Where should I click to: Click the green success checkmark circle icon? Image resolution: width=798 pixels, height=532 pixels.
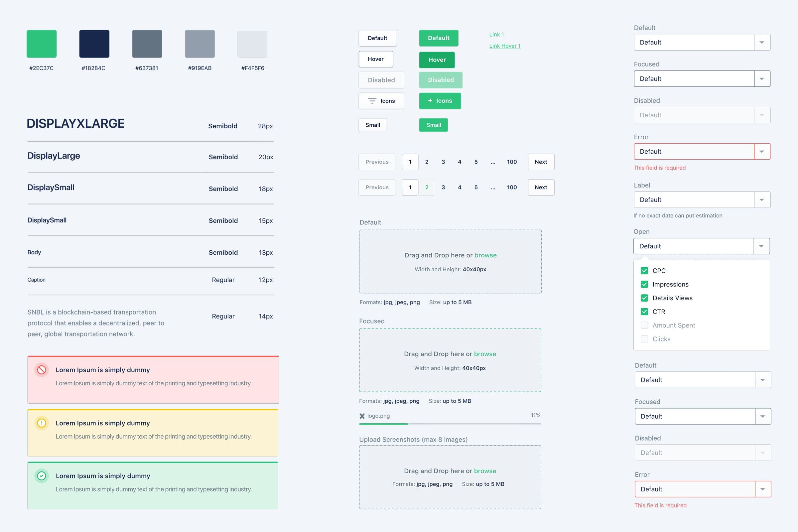41,476
